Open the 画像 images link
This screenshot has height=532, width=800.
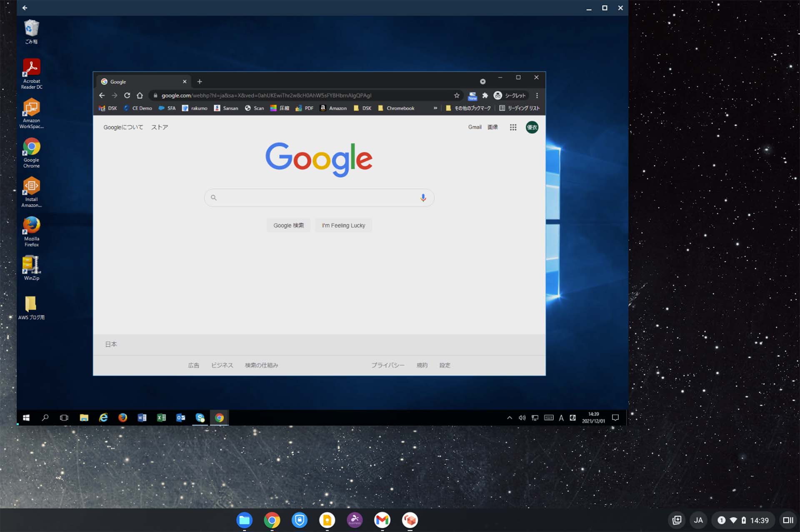492,127
